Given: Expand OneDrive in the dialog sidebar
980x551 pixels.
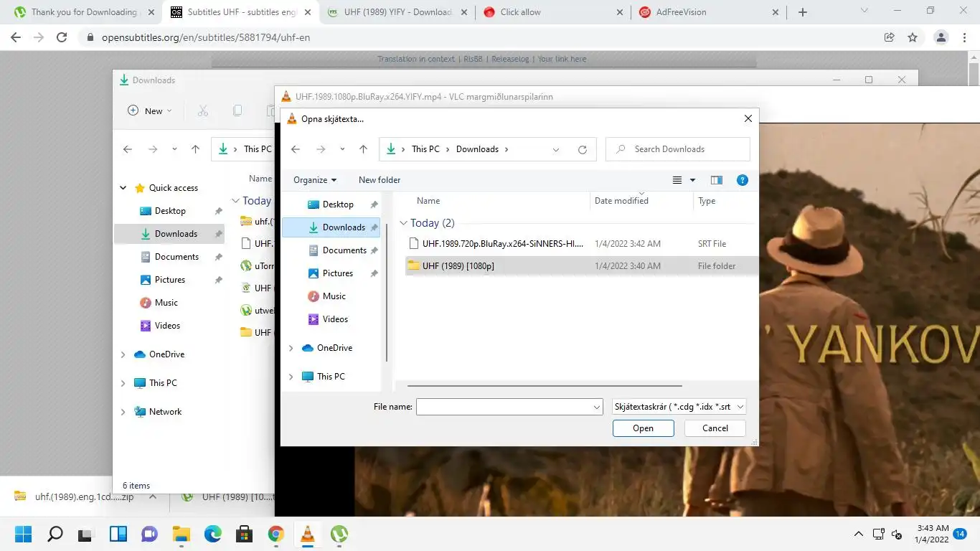Looking at the screenshot, I should point(291,348).
